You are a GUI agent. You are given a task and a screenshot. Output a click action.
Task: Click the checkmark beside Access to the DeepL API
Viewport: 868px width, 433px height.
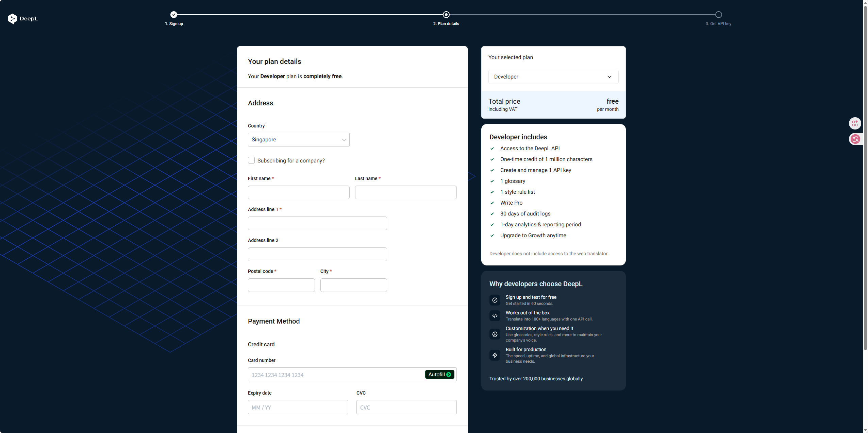coord(492,149)
